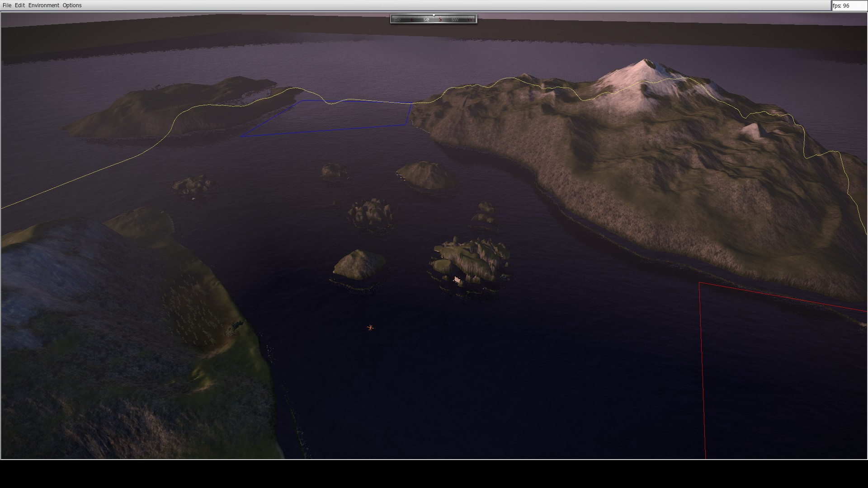Click the red 'W' heading on the compass
Viewport: 868px width, 488px height.
point(470,19)
